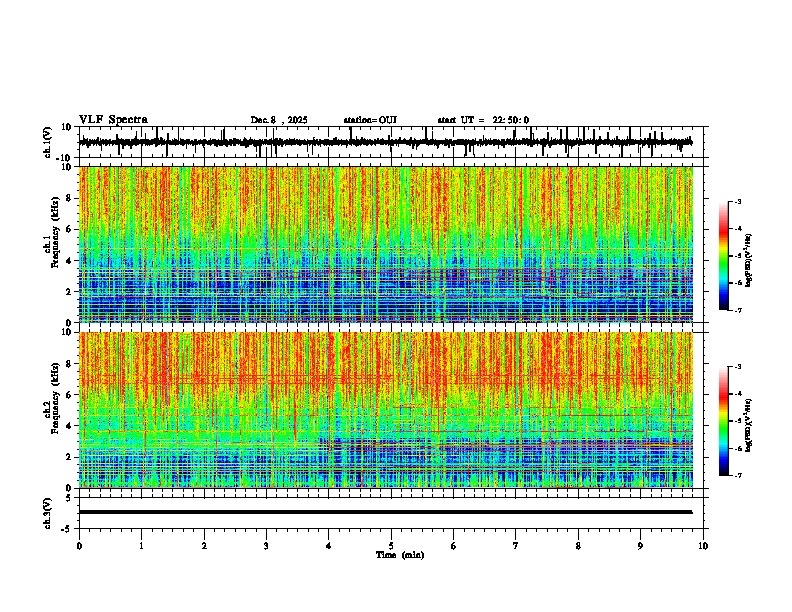Click the "1" tick on the time axis
The width and height of the screenshot is (792, 612).
(x=141, y=546)
